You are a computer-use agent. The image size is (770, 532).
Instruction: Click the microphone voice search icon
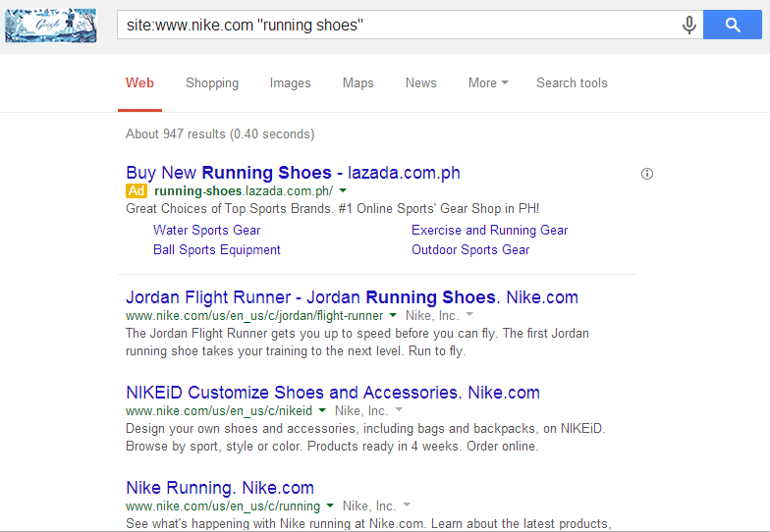(689, 25)
